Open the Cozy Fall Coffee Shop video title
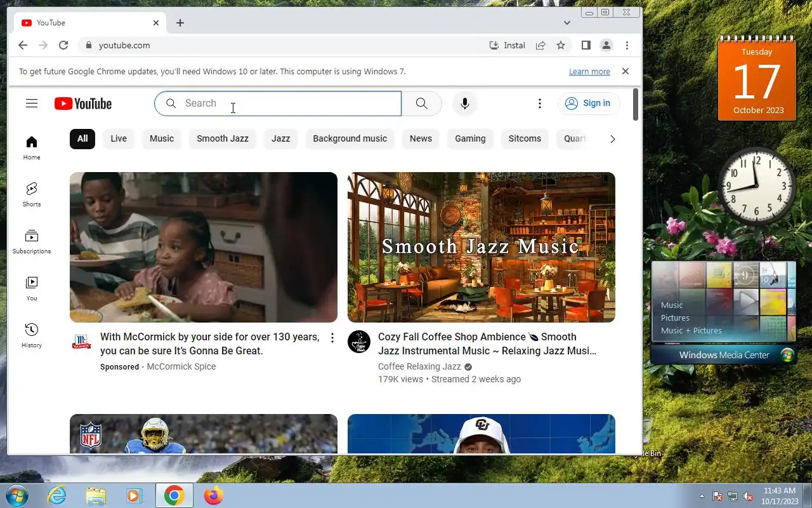 [x=487, y=344]
